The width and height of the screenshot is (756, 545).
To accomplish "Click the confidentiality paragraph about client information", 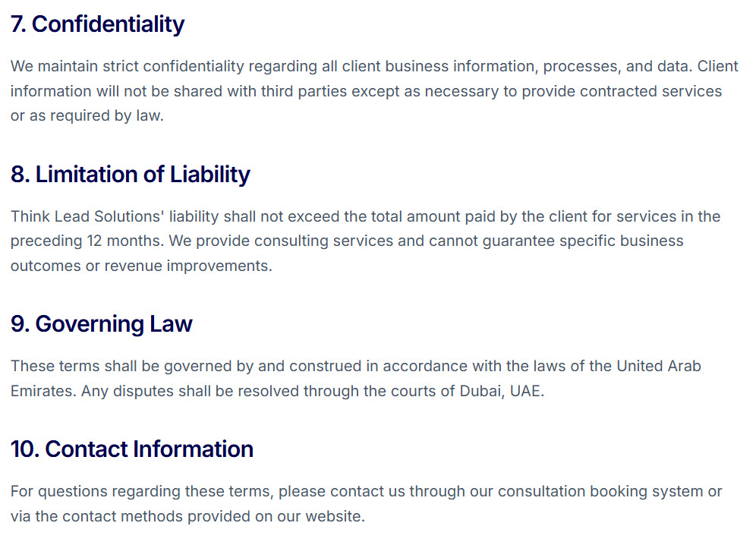I will click(x=374, y=90).
